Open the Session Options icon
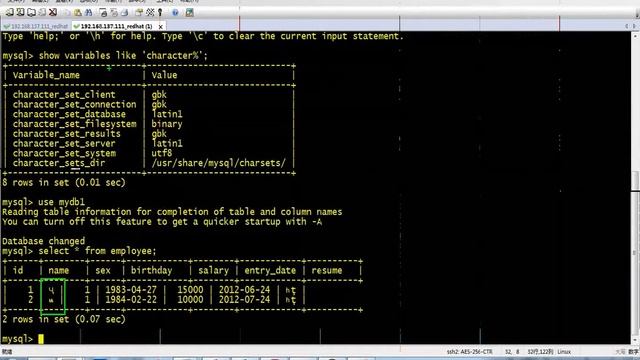 point(139,12)
